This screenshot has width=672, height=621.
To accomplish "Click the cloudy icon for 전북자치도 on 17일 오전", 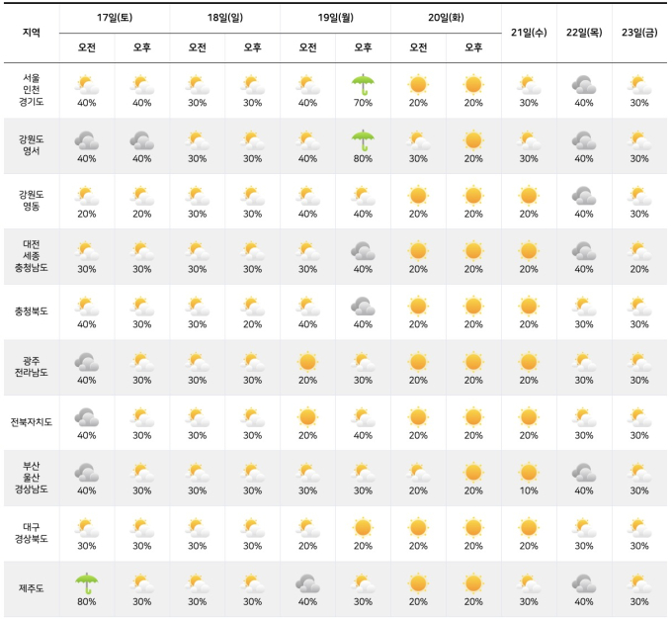I will pos(87,417).
